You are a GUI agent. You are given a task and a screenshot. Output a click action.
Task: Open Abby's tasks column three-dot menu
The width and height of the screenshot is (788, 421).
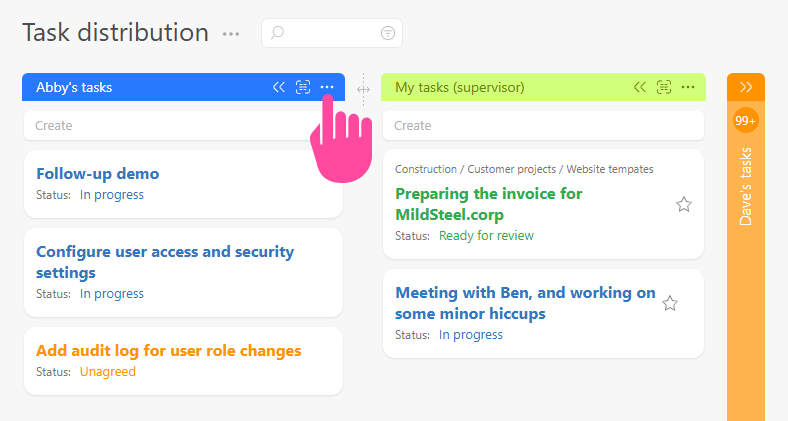pyautogui.click(x=327, y=87)
